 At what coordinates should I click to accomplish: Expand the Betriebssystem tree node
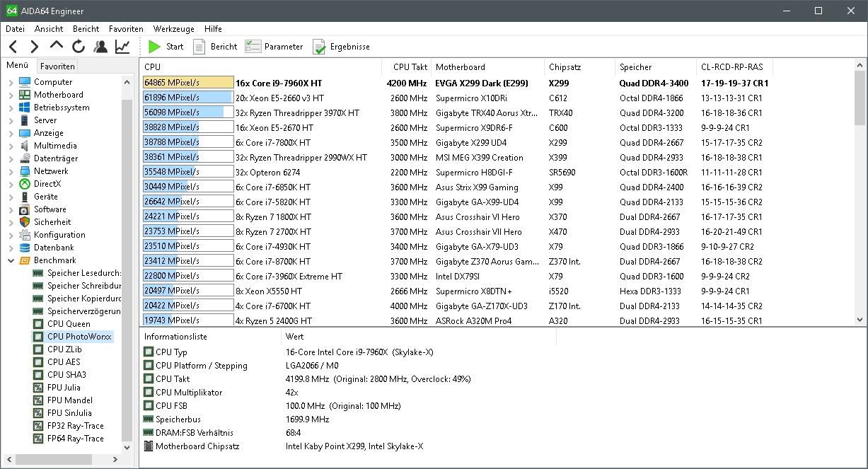coord(11,108)
